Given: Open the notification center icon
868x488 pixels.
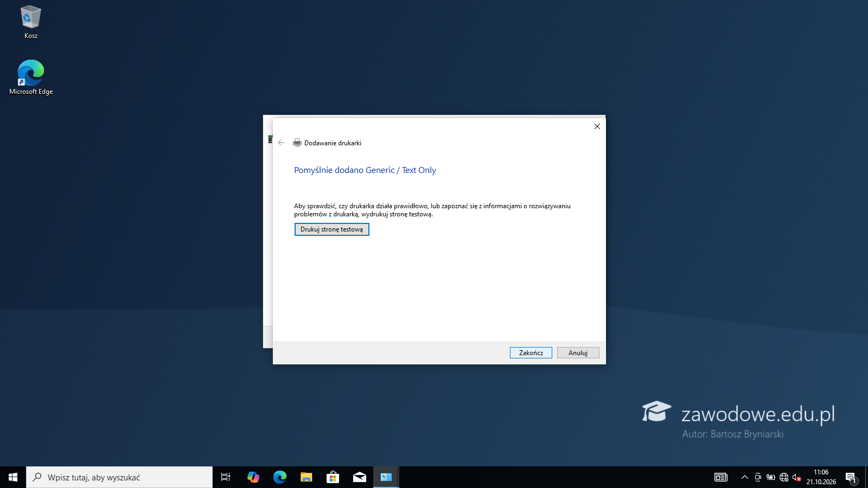Looking at the screenshot, I should [851, 477].
